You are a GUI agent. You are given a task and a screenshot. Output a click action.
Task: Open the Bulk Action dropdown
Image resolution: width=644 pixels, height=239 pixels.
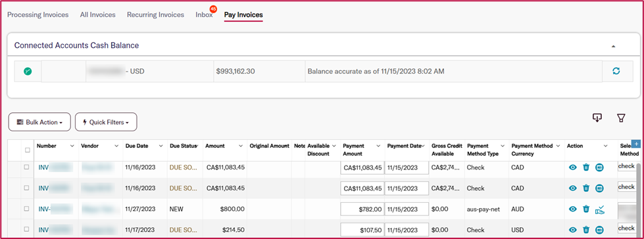click(x=39, y=122)
